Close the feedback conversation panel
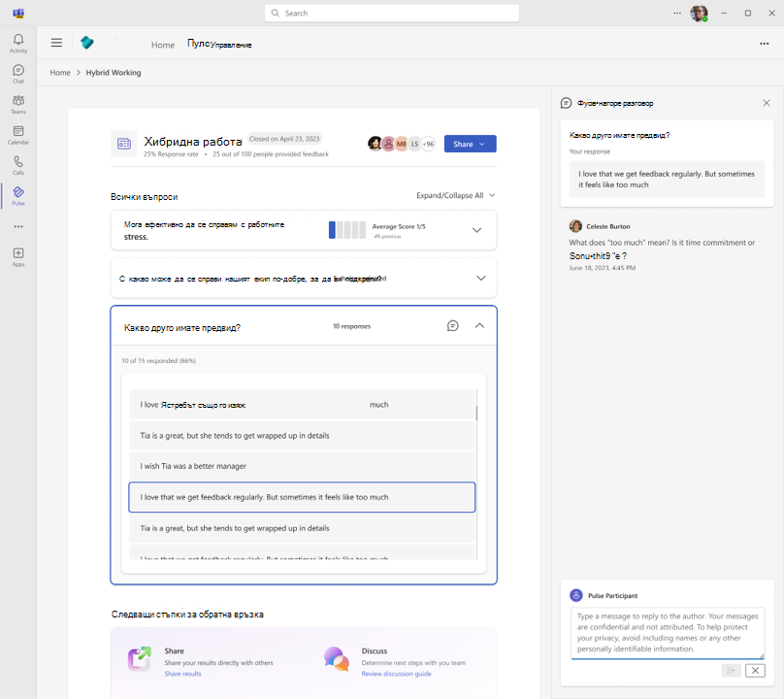 point(766,103)
